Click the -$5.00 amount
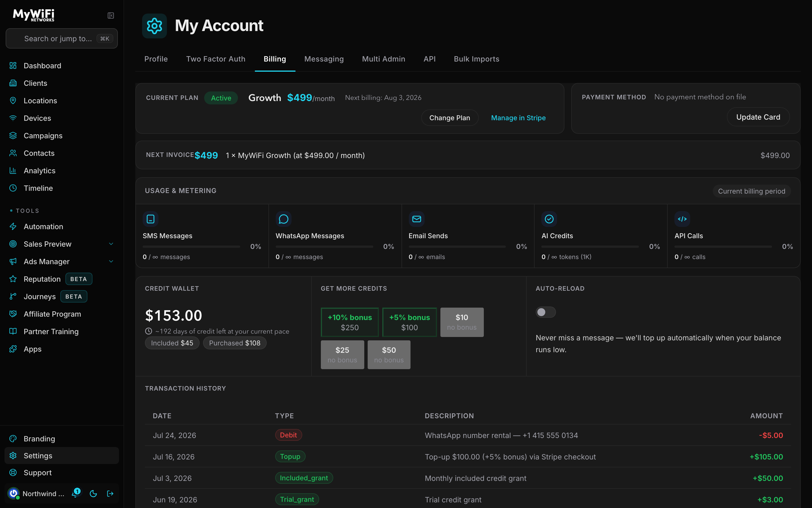 click(771, 435)
